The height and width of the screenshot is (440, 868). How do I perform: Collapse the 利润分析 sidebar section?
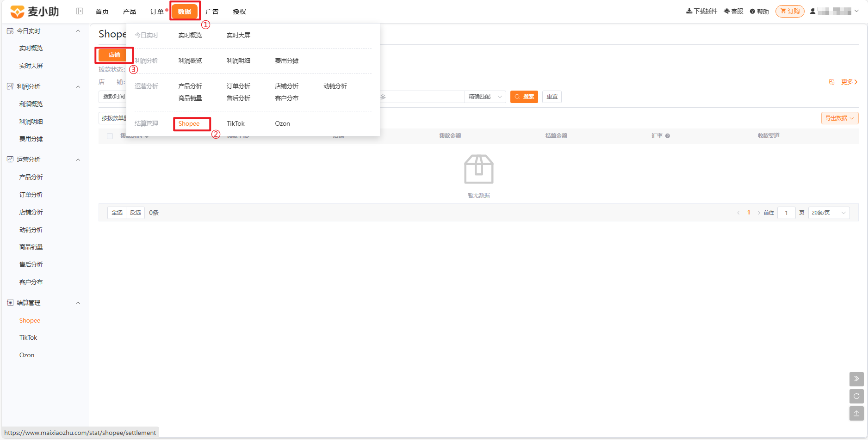click(x=78, y=86)
